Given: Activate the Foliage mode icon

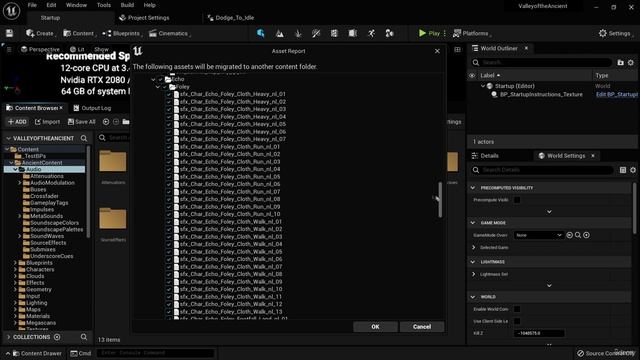Looking at the screenshot, I should click(298, 33).
